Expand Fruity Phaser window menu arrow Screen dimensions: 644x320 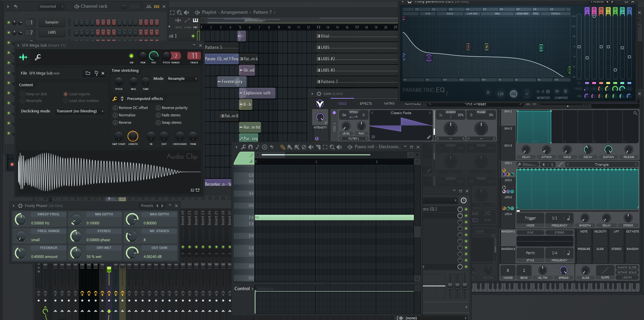point(14,206)
